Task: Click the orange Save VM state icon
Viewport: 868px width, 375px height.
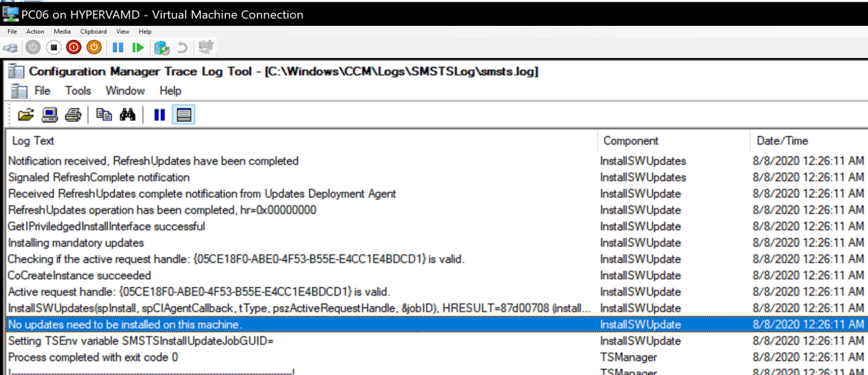Action: click(x=94, y=48)
